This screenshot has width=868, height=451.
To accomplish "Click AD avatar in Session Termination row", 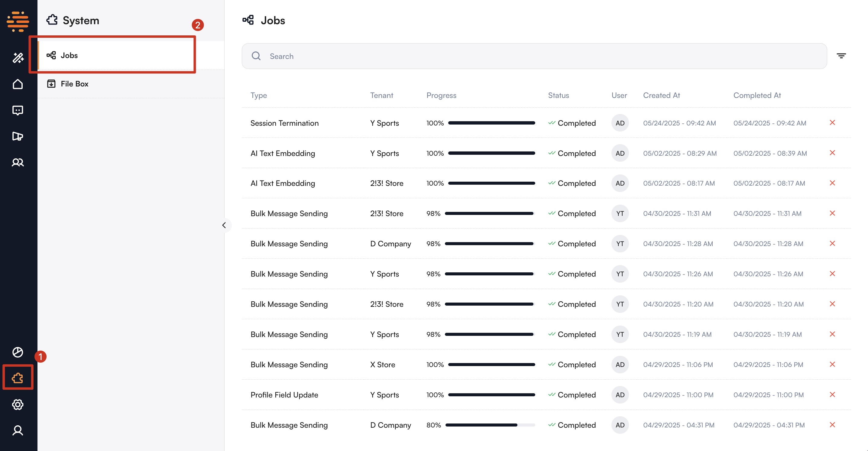I will 620,123.
